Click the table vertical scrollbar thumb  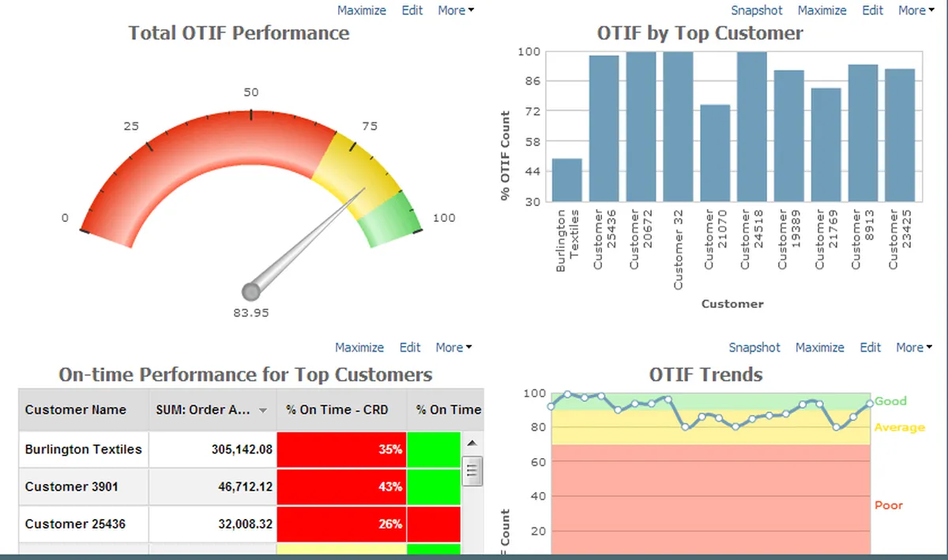pos(473,471)
